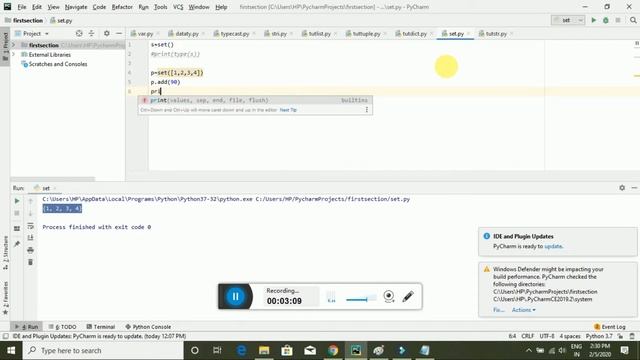Open the Favorites side panel

(x=5, y=298)
